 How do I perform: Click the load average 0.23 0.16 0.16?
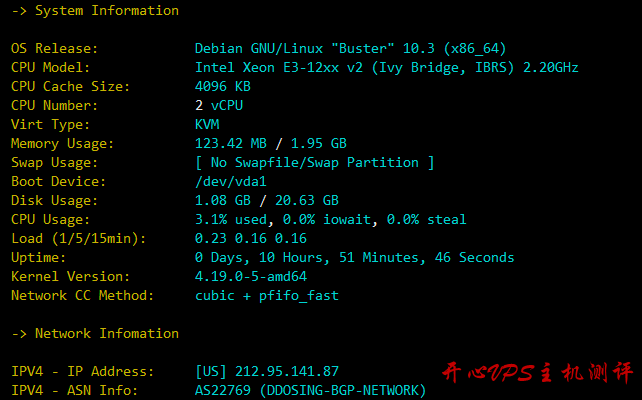tap(251, 238)
